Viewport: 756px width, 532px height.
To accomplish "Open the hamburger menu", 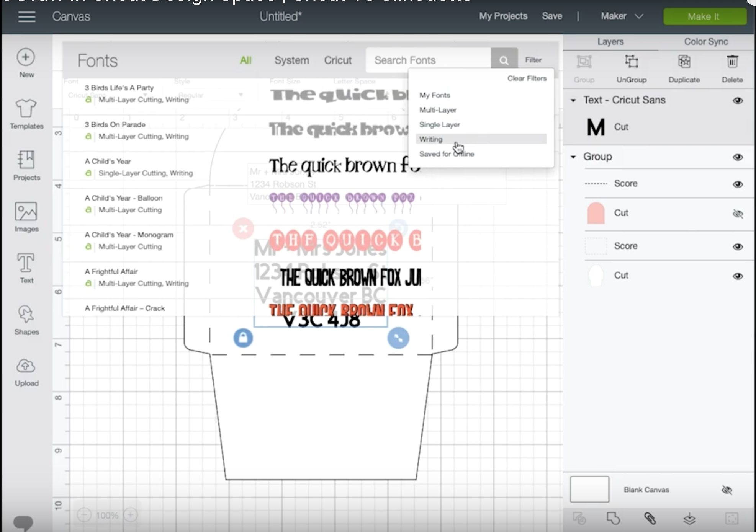I will [26, 16].
